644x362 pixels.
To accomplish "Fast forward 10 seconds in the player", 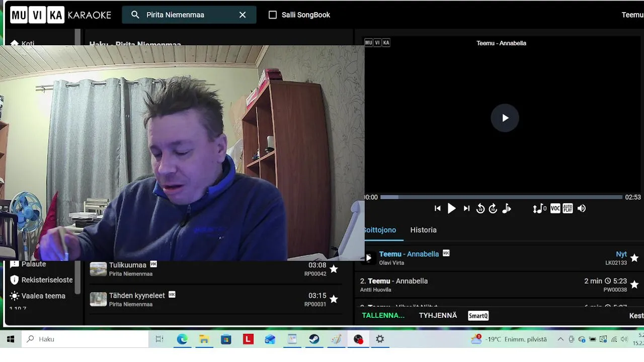I will tap(493, 208).
